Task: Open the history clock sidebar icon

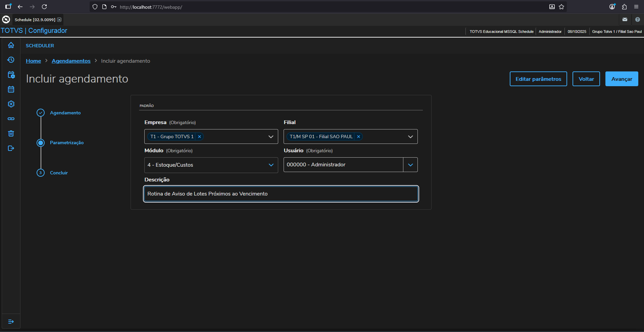Action: click(x=11, y=60)
